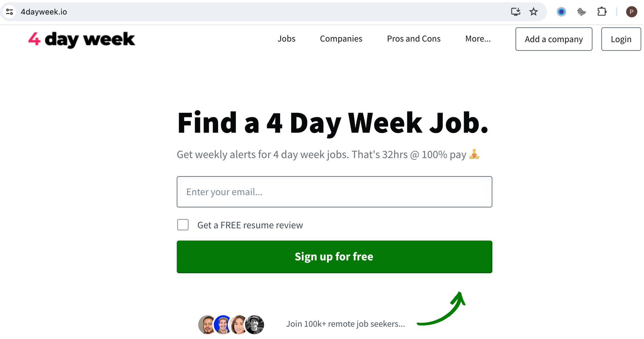Click the install-site icon beside the address bar
The image size is (644, 339).
[516, 12]
